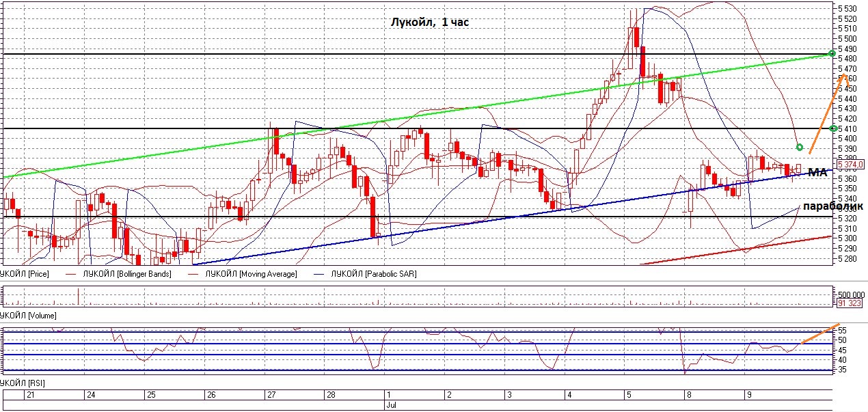Click the 5 490 price axis label
Image resolution: width=868 pixels, height=412 pixels.
(847, 49)
